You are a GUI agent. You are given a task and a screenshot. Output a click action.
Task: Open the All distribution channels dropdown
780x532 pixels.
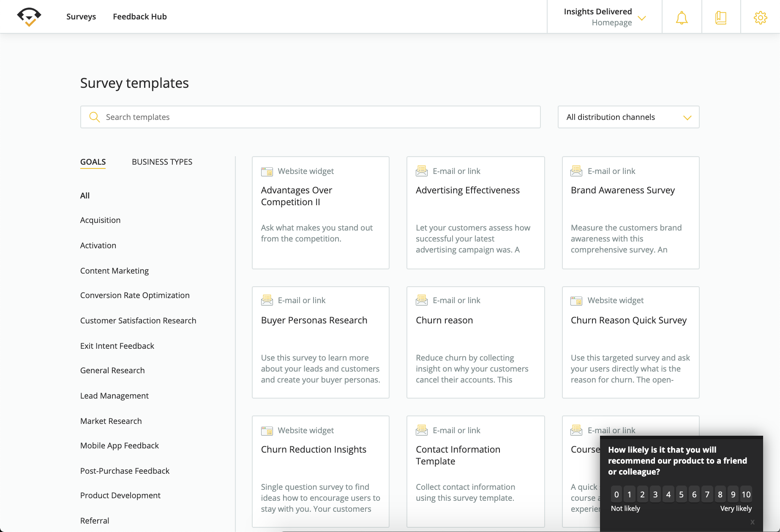628,117
